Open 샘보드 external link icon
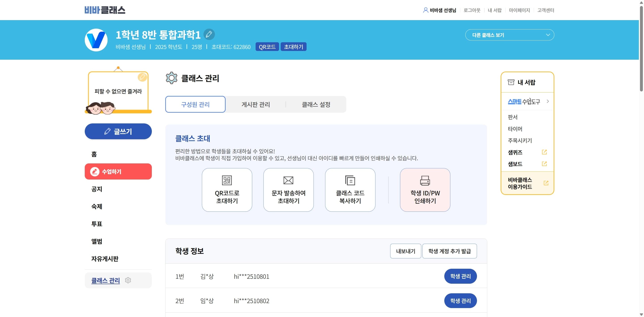Viewport: 644px width, 317px height. click(x=544, y=164)
